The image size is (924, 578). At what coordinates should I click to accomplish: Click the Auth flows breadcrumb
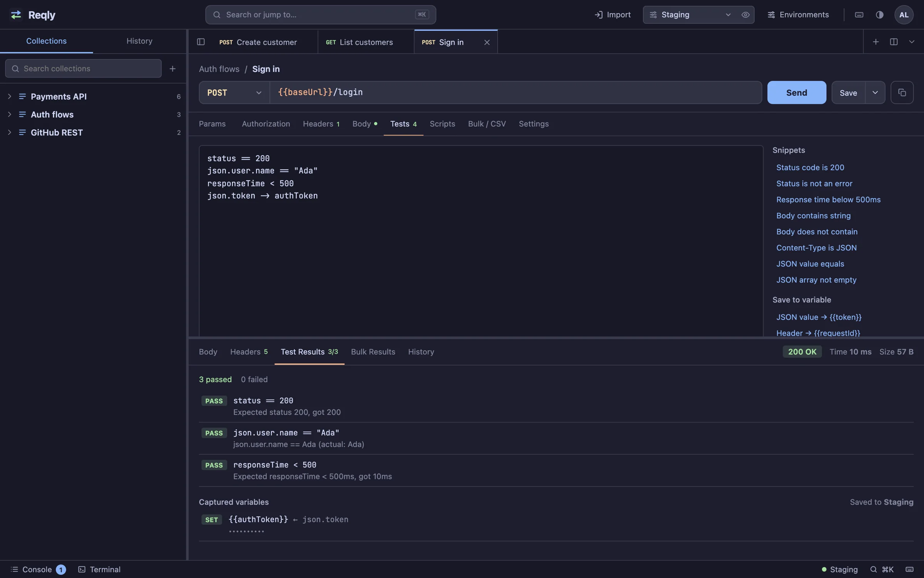219,69
